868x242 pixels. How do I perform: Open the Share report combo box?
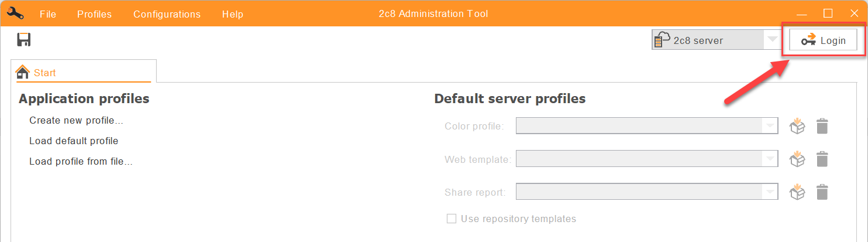click(x=647, y=191)
